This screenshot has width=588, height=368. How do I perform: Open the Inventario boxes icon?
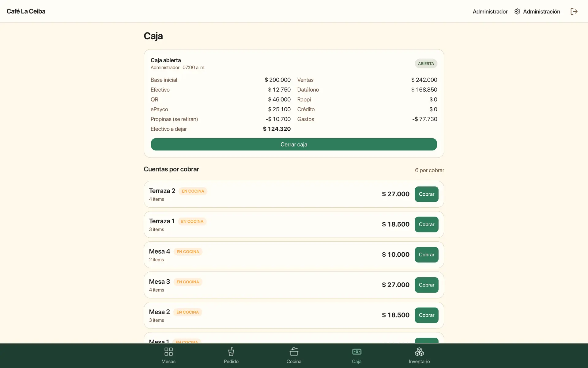[419, 351]
